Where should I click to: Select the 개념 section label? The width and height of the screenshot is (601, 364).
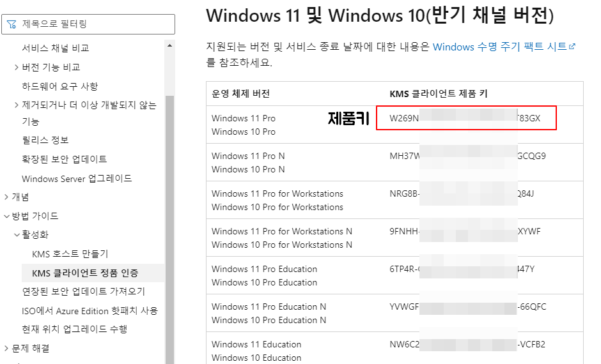click(20, 197)
